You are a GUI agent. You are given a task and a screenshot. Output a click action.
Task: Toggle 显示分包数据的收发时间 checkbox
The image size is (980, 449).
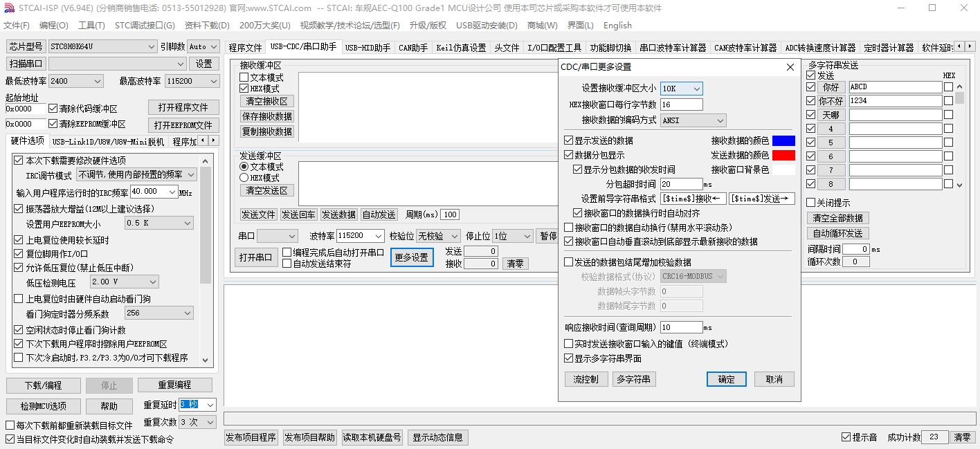click(x=578, y=169)
